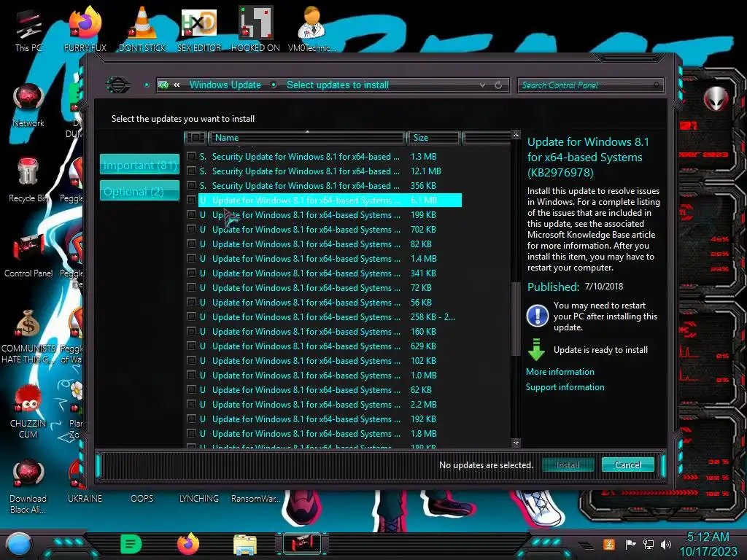The width and height of the screenshot is (747, 560).
Task: Launch Firefox from the taskbar
Action: [188, 544]
